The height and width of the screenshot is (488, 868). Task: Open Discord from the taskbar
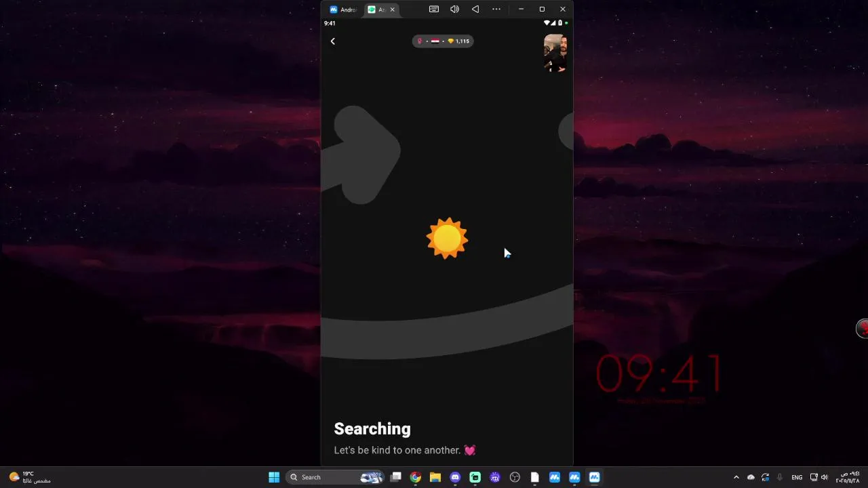(x=455, y=477)
